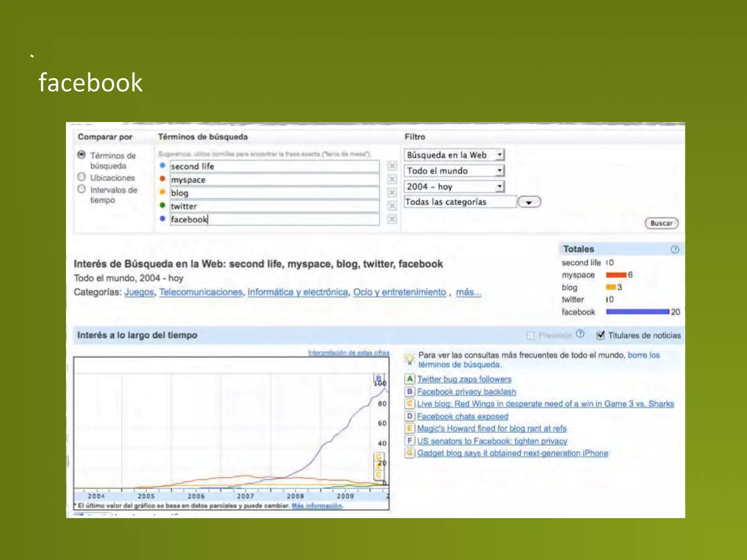
Task: Remove the myspace search term
Action: tap(392, 179)
